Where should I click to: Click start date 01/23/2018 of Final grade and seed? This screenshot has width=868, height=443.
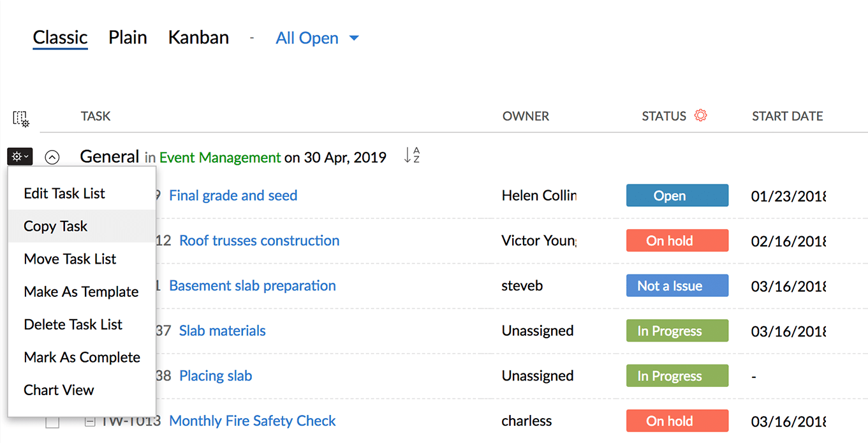click(x=789, y=196)
